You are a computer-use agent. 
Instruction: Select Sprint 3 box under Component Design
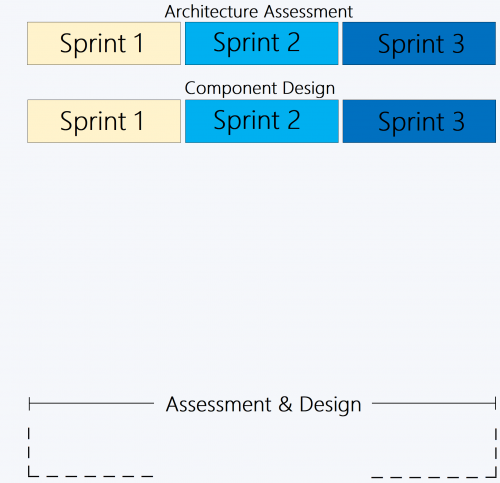419,121
